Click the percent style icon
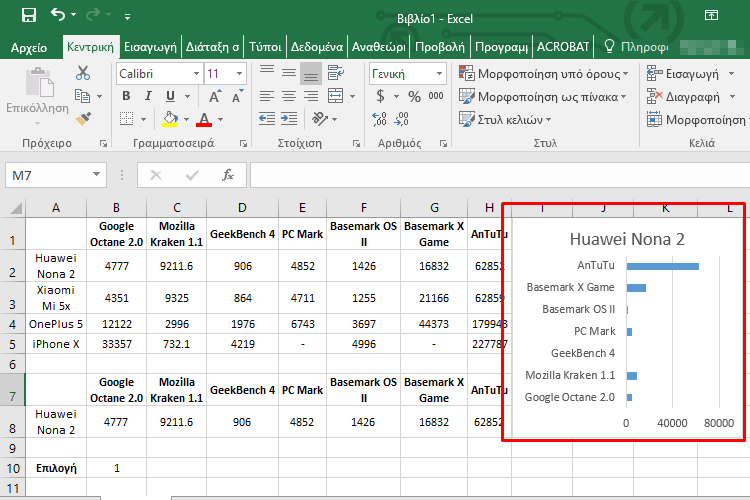 click(x=413, y=96)
